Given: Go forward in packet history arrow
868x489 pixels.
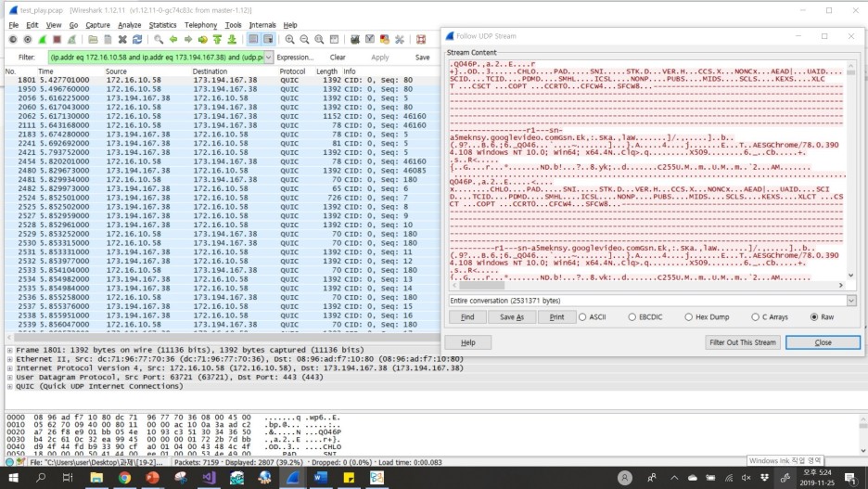Looking at the screenshot, I should (188, 39).
